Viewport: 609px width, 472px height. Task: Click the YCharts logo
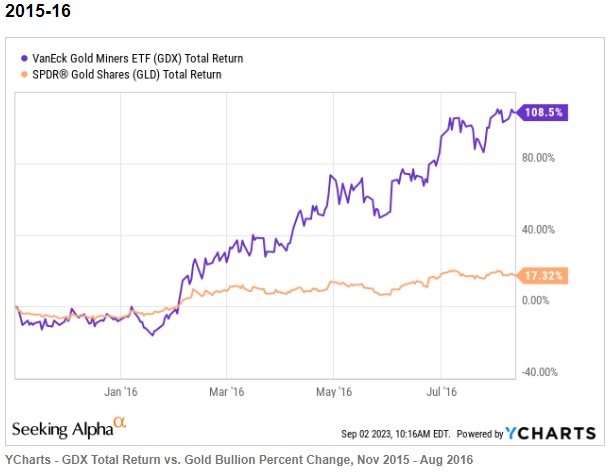click(x=551, y=433)
